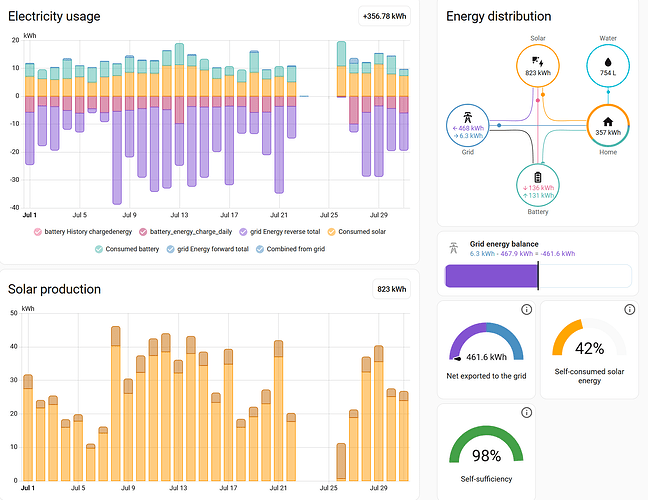Toggle battery History chargedenergy legend item

[x=83, y=232]
